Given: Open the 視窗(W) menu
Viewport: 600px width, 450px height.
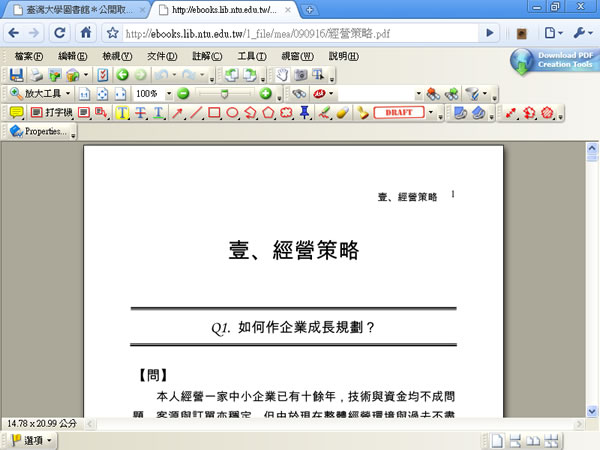Looking at the screenshot, I should tap(298, 56).
